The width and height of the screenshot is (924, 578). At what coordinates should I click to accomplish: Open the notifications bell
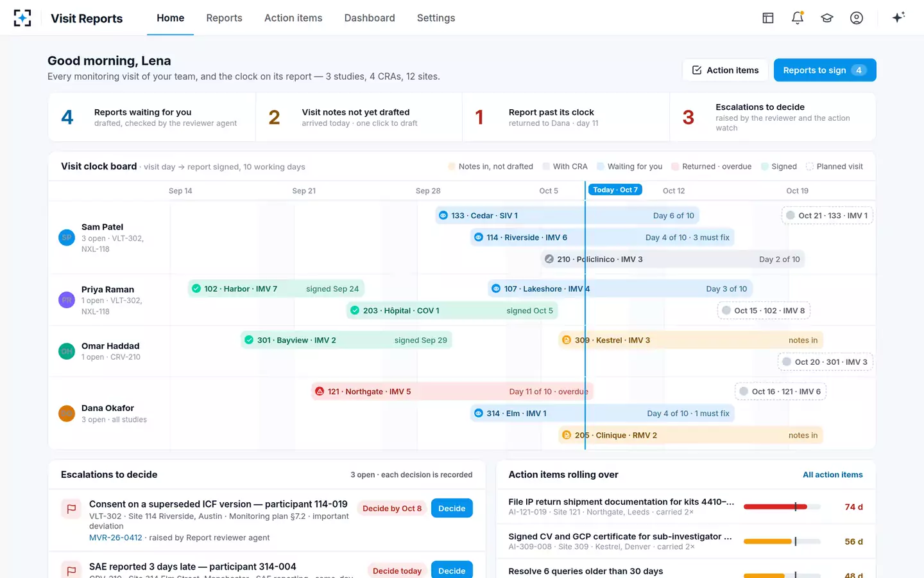798,18
